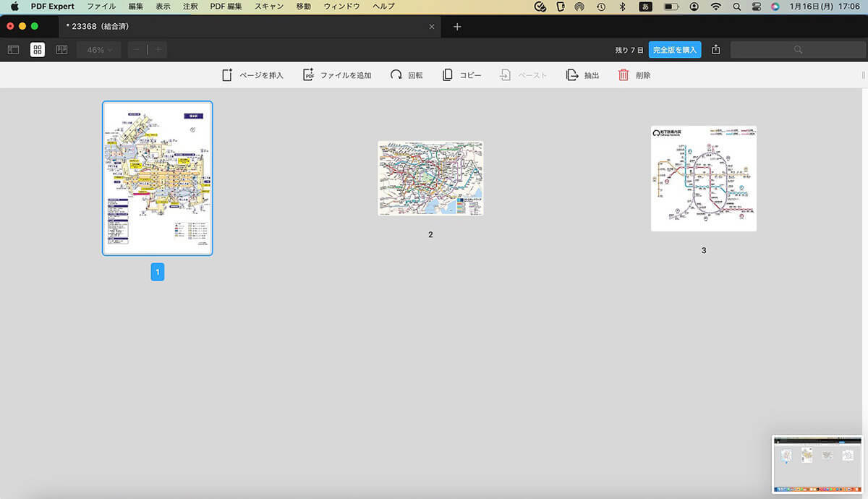Close the 23368（結合済）tab

click(432, 27)
